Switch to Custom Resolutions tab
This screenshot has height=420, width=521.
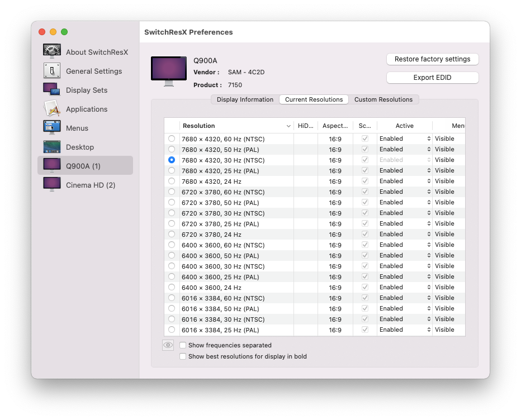pyautogui.click(x=383, y=99)
